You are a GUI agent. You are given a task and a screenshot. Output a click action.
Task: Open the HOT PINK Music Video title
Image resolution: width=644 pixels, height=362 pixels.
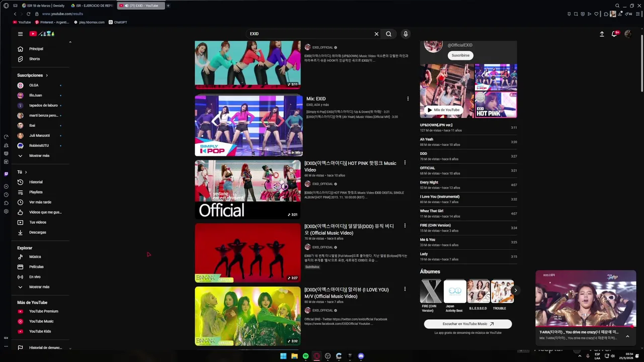[x=350, y=166]
